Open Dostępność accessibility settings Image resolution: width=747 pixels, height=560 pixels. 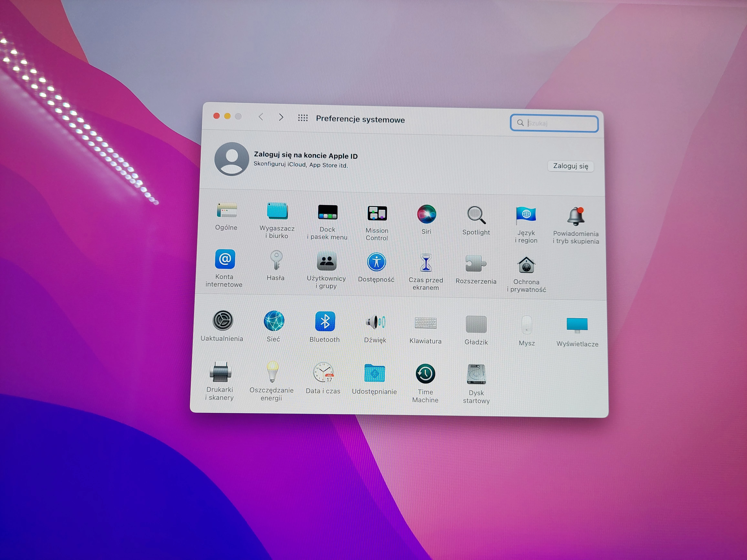pyautogui.click(x=377, y=262)
